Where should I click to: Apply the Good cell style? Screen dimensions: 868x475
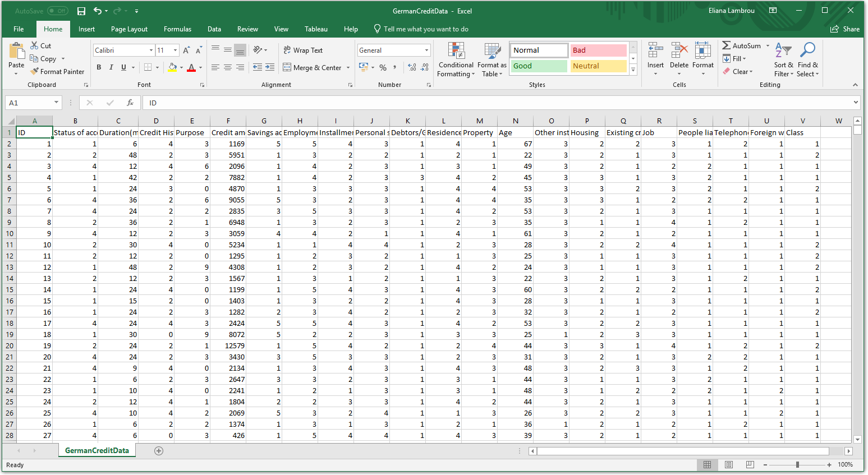click(539, 66)
